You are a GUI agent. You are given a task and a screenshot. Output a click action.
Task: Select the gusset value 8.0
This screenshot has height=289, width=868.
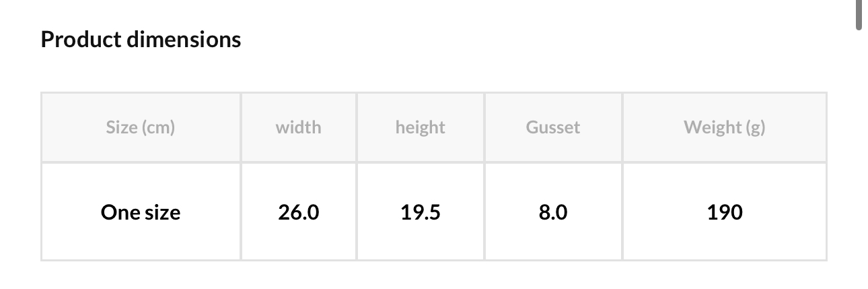click(x=553, y=213)
